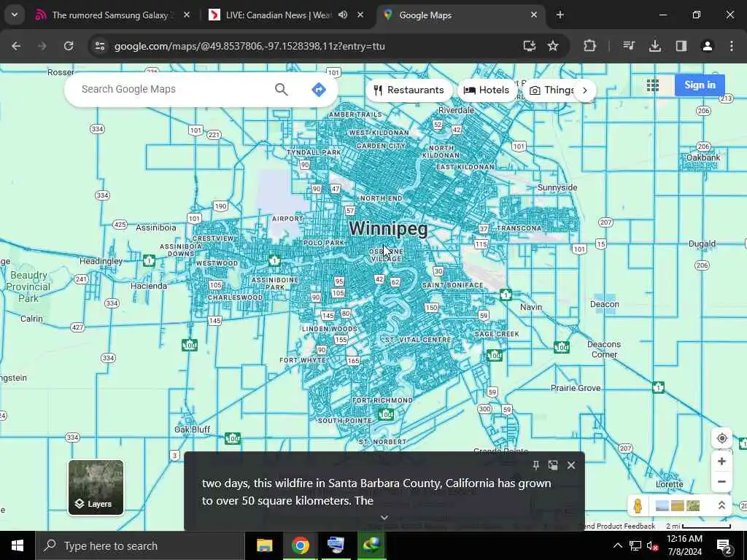The height and width of the screenshot is (560, 747).
Task: Show more category chips arrow
Action: point(584,90)
